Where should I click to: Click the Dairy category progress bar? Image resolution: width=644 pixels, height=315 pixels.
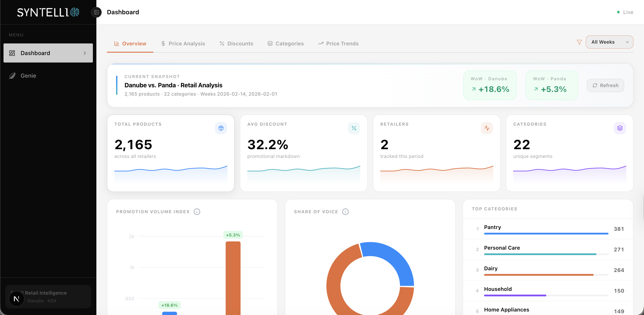[x=546, y=275]
